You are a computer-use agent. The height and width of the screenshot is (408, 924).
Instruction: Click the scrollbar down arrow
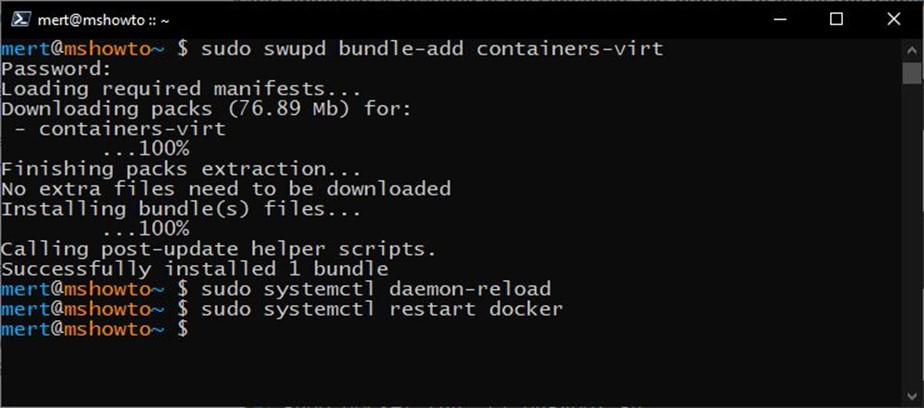[911, 393]
